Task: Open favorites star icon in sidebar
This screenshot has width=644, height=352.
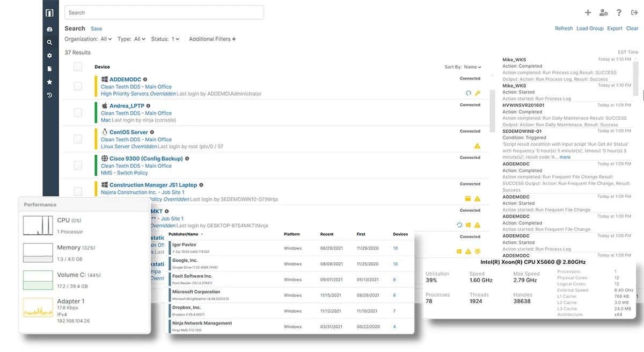Action: [50, 82]
